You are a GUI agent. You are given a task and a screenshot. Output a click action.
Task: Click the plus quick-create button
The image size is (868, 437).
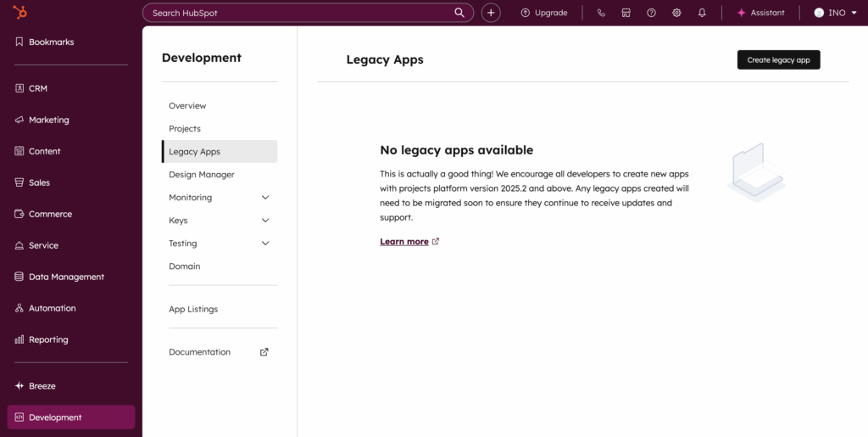(491, 13)
